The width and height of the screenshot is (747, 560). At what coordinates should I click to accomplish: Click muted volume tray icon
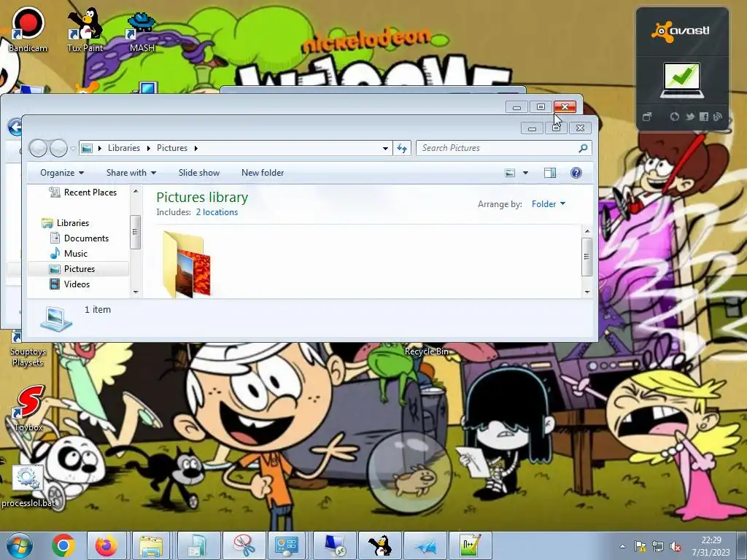pyautogui.click(x=675, y=546)
